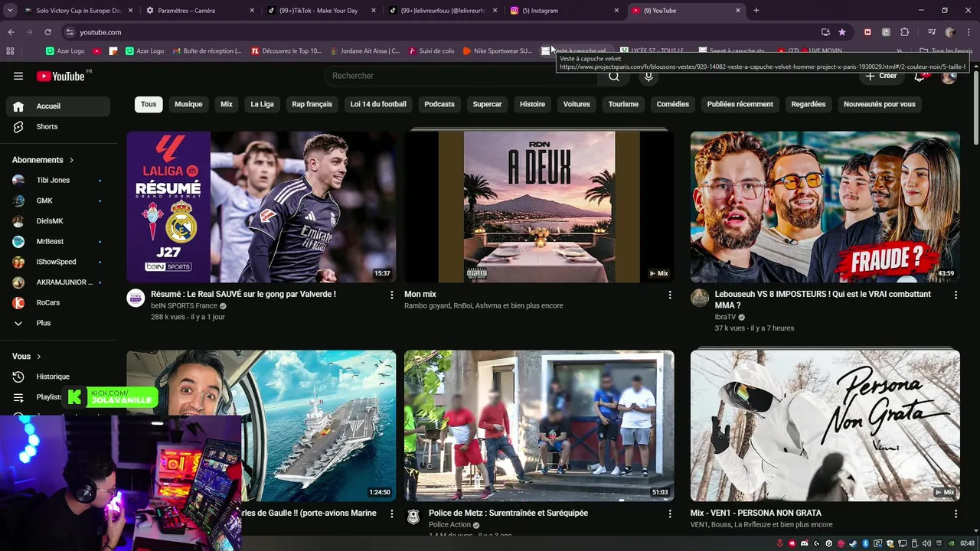Open beIN SPORTS France channel avatar
The height and width of the screenshot is (551, 980).
136,298
